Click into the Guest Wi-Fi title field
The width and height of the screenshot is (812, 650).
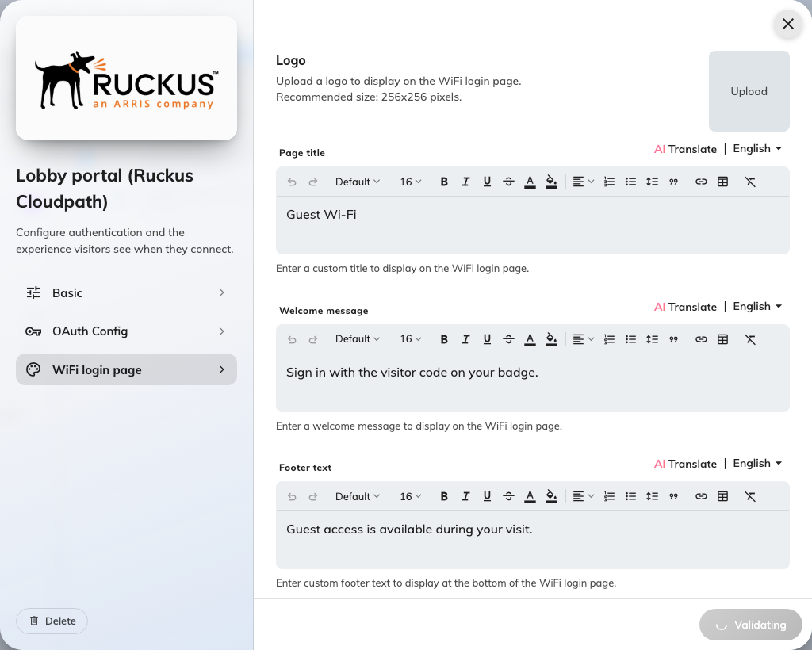(532, 225)
